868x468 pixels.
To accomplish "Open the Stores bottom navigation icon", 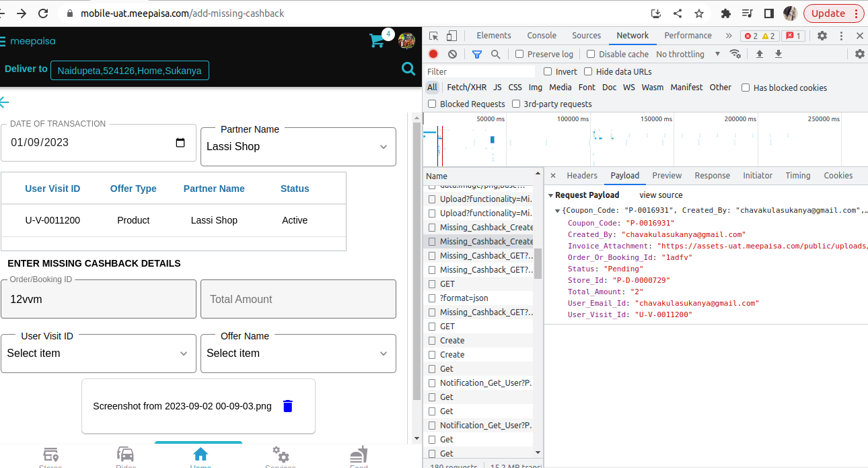I will click(x=50, y=454).
